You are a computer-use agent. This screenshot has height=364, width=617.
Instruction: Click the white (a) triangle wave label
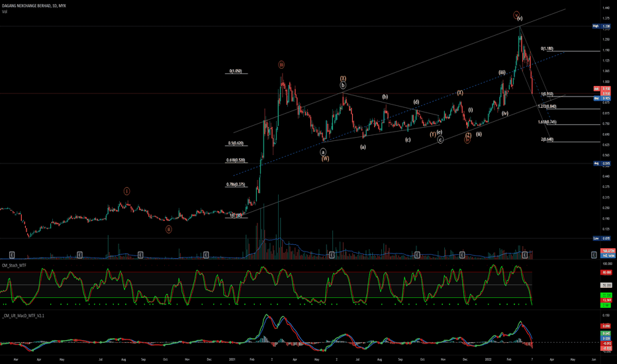pos(363,147)
